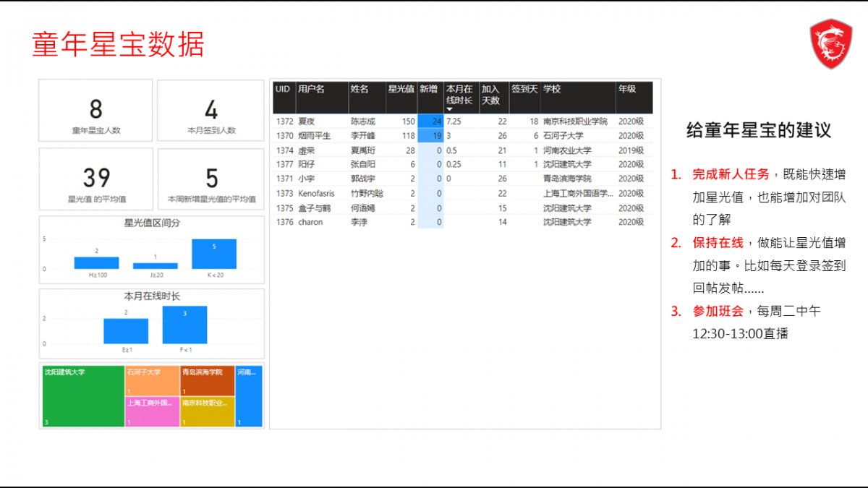The height and width of the screenshot is (488, 868).
Task: Click the 本月在线时长 chart title
Action: [152, 296]
